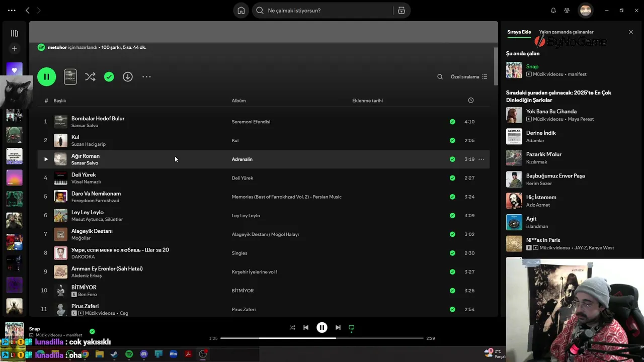This screenshot has height=362, width=644.
Task: Open more options for Ağır Roman
Action: click(x=481, y=159)
